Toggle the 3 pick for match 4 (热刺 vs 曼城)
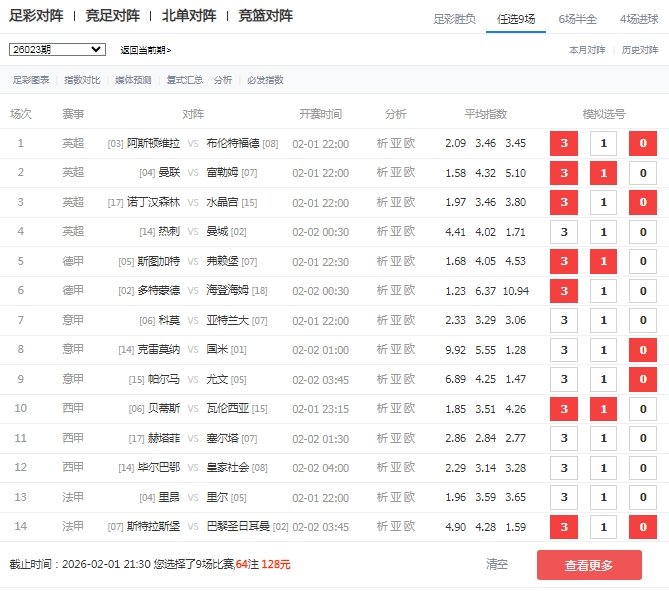This screenshot has width=669, height=591. click(x=564, y=233)
